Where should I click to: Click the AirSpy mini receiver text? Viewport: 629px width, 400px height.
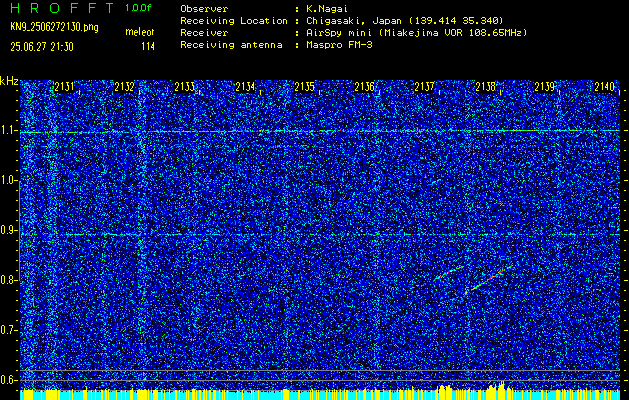pyautogui.click(x=417, y=33)
